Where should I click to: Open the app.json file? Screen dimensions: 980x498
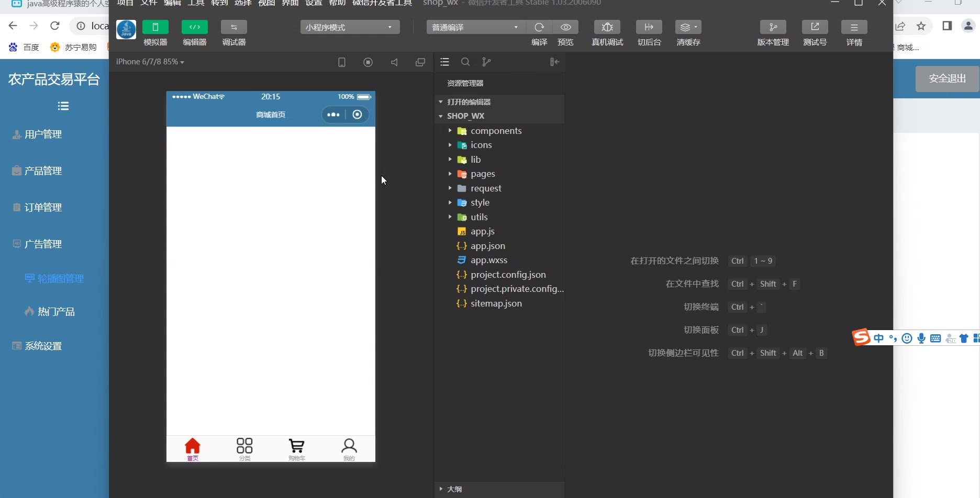click(x=499, y=246)
